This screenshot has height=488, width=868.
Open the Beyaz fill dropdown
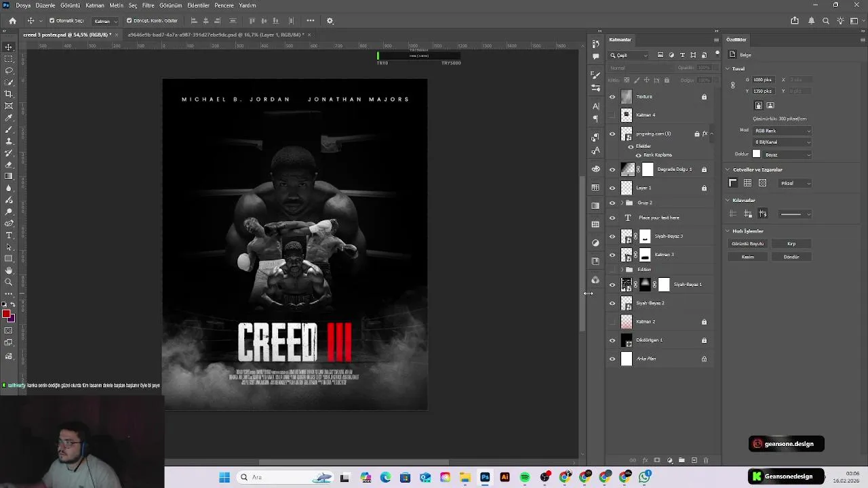coord(787,155)
